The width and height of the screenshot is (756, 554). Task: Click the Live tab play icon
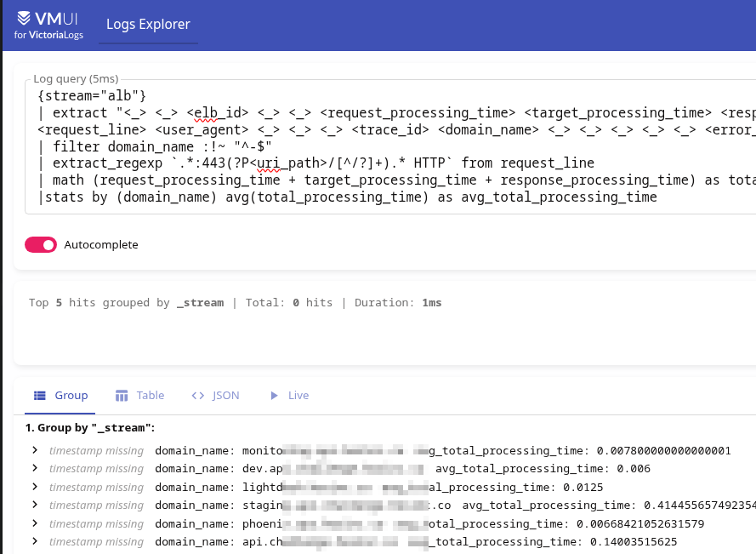point(274,396)
